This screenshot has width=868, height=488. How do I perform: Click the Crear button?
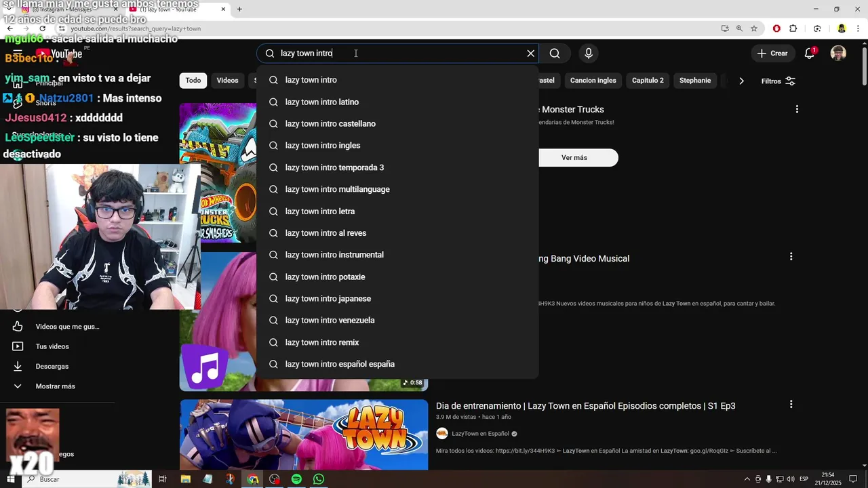[772, 54]
